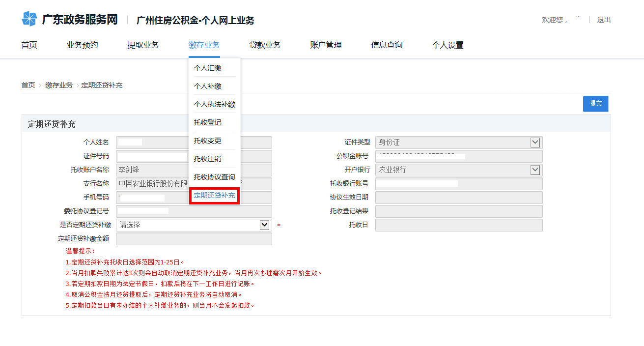
Task: Open the 证件类型 dropdown arrow
Action: coord(535,143)
